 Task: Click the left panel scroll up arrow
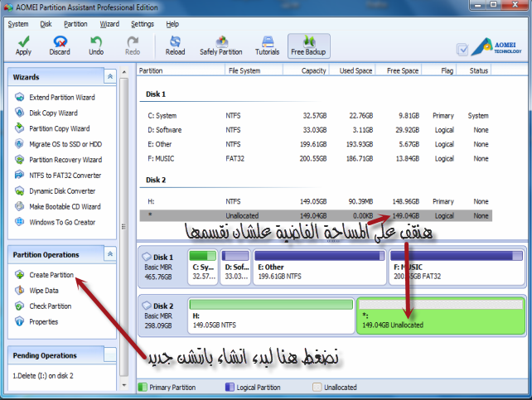124,72
